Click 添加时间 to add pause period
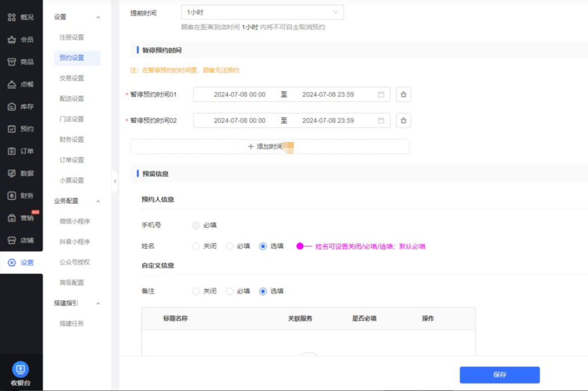588x391 pixels. pyautogui.click(x=269, y=146)
